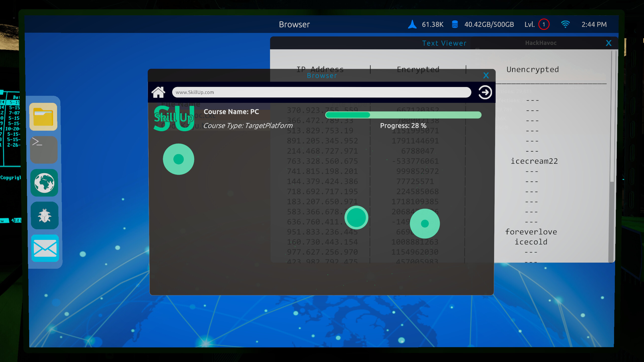Click the upload stats icon next to 61.38K
The width and height of the screenshot is (644, 362).
(x=412, y=24)
